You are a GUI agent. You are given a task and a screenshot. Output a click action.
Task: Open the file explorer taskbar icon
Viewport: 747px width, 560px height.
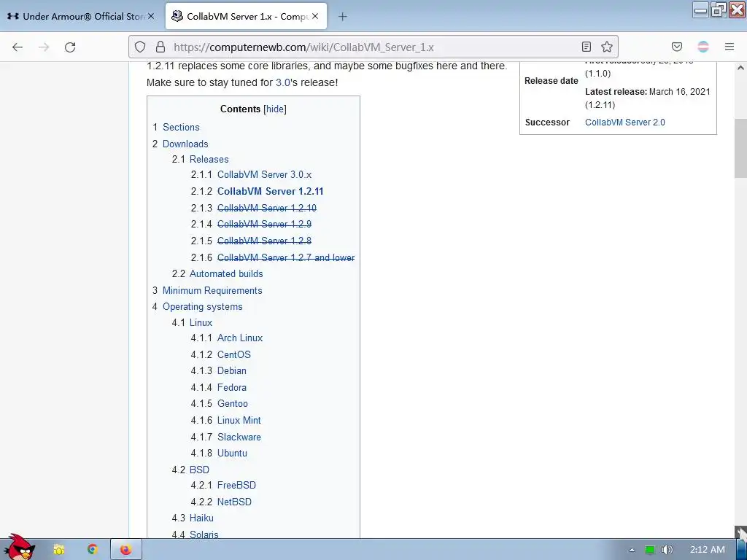[58, 550]
